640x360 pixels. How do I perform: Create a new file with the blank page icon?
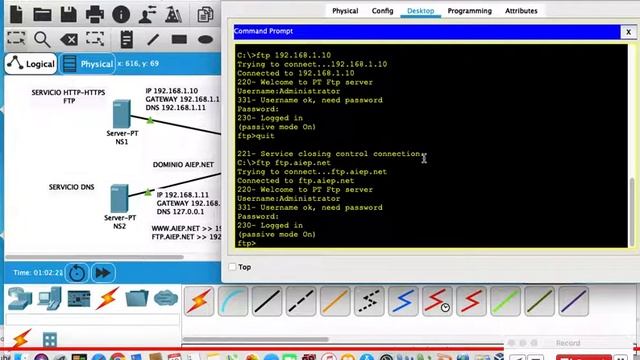tap(16, 14)
